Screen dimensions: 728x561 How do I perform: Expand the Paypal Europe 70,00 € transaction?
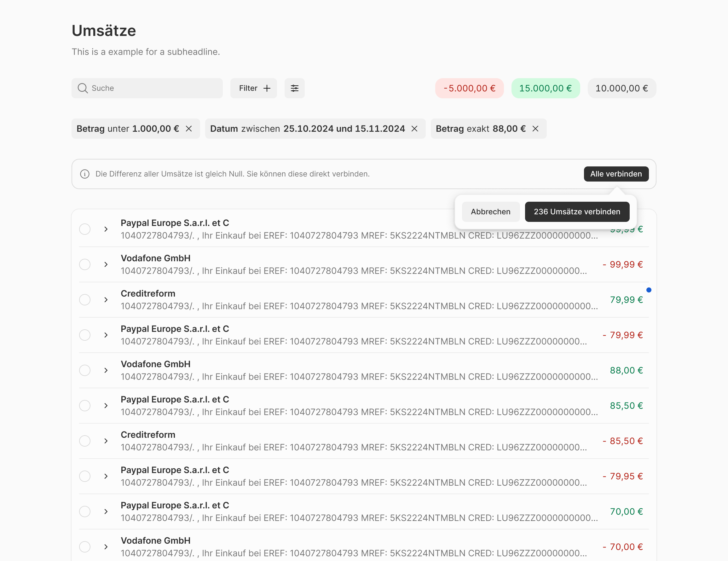[x=106, y=512]
